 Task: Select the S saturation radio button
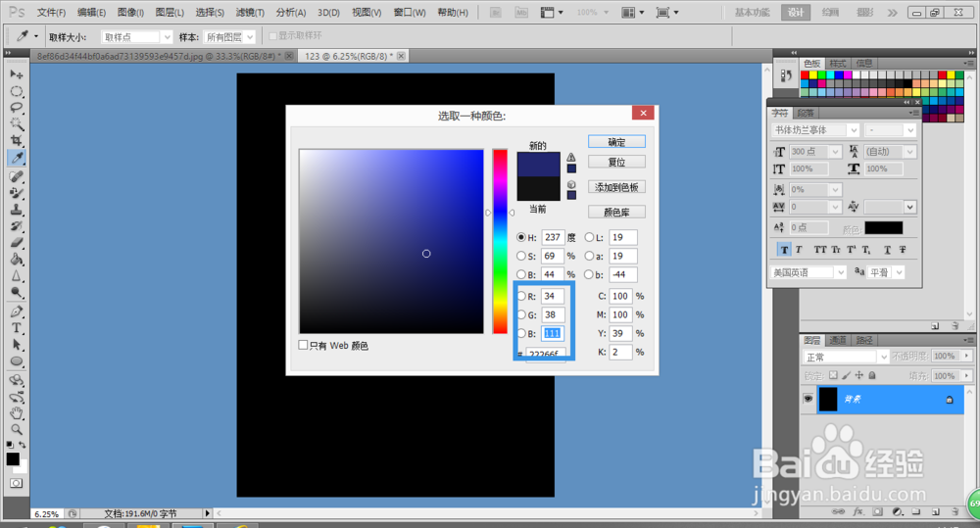pos(521,256)
